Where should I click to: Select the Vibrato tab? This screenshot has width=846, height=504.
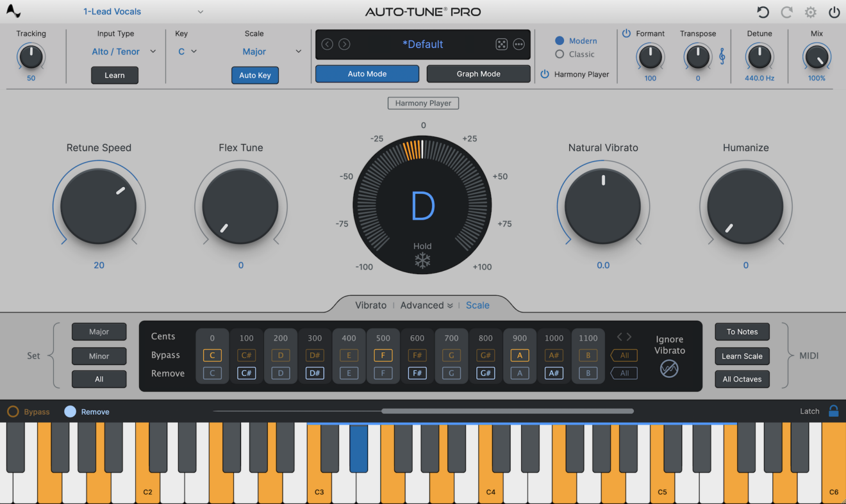[x=370, y=305]
